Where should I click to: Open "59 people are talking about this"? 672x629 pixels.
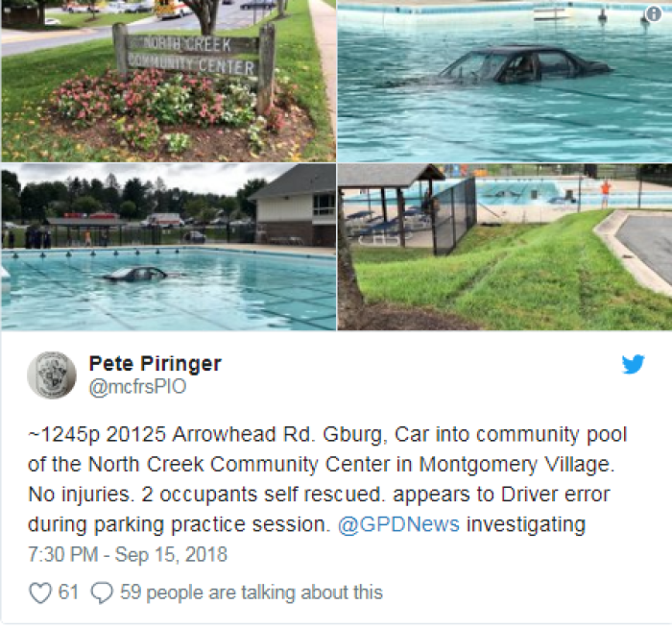[252, 593]
